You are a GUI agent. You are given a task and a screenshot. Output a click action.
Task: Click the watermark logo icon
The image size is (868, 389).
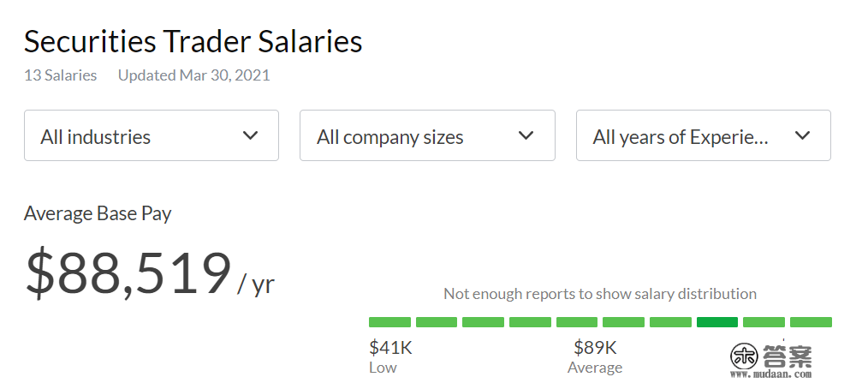(744, 356)
